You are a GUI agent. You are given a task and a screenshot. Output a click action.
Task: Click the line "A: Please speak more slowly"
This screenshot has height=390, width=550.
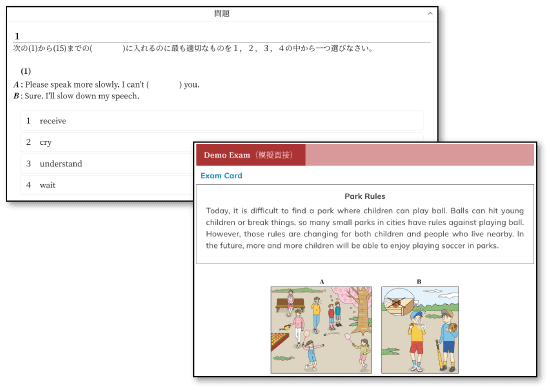tap(107, 85)
